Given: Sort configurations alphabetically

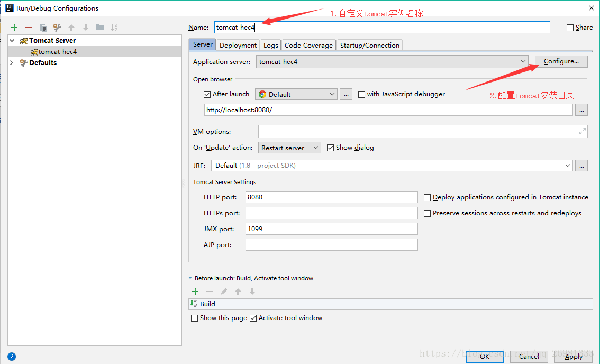Looking at the screenshot, I should (x=114, y=28).
